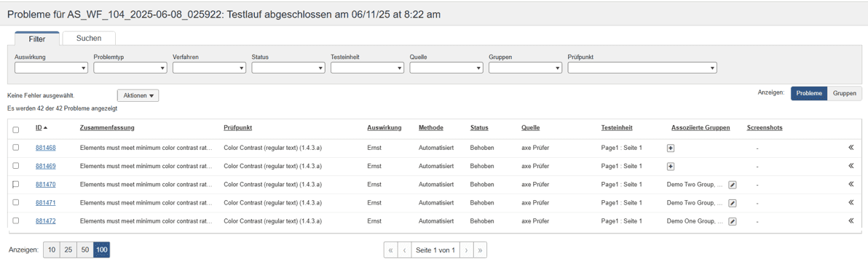Edit associated groups for issue 881471

point(732,203)
